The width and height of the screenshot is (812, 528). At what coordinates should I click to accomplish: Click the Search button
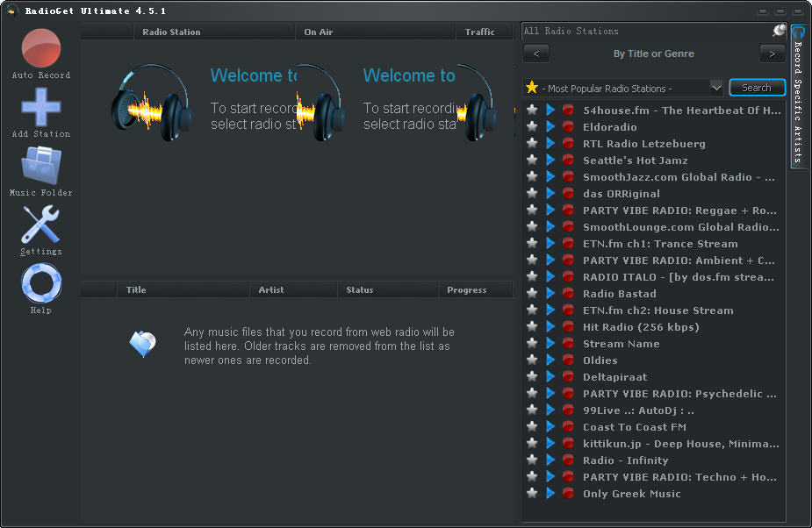[757, 88]
